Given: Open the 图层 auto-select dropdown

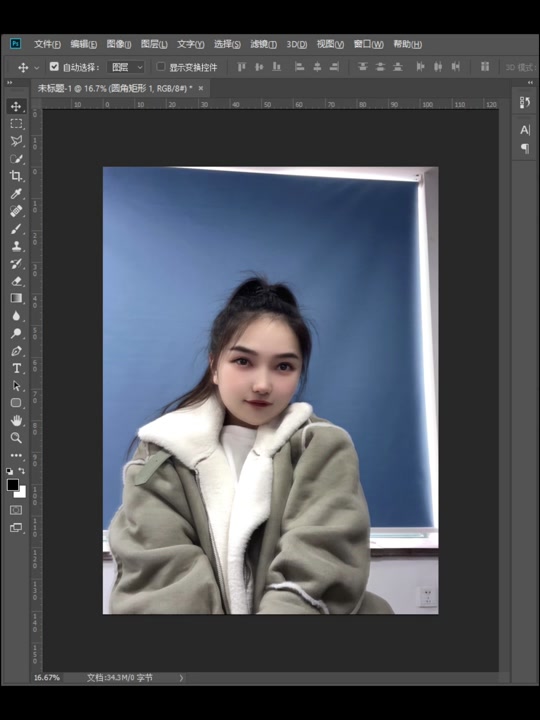Looking at the screenshot, I should pyautogui.click(x=126, y=68).
